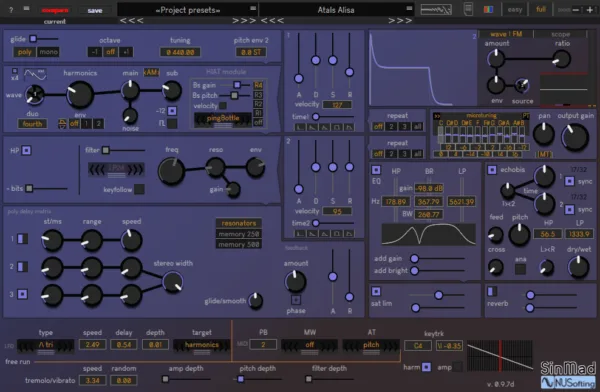The height and width of the screenshot is (392, 600).
Task: Adjust the glide slider
Action: (x=44, y=39)
